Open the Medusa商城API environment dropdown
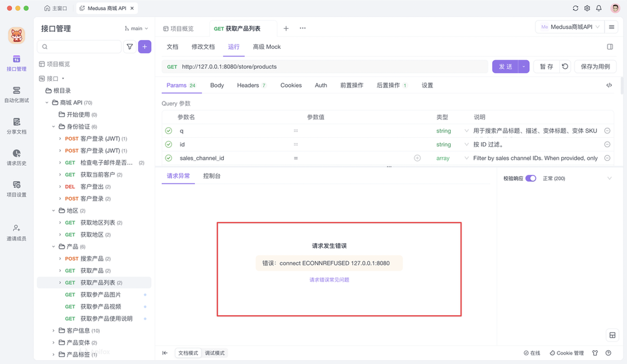 pos(570,27)
